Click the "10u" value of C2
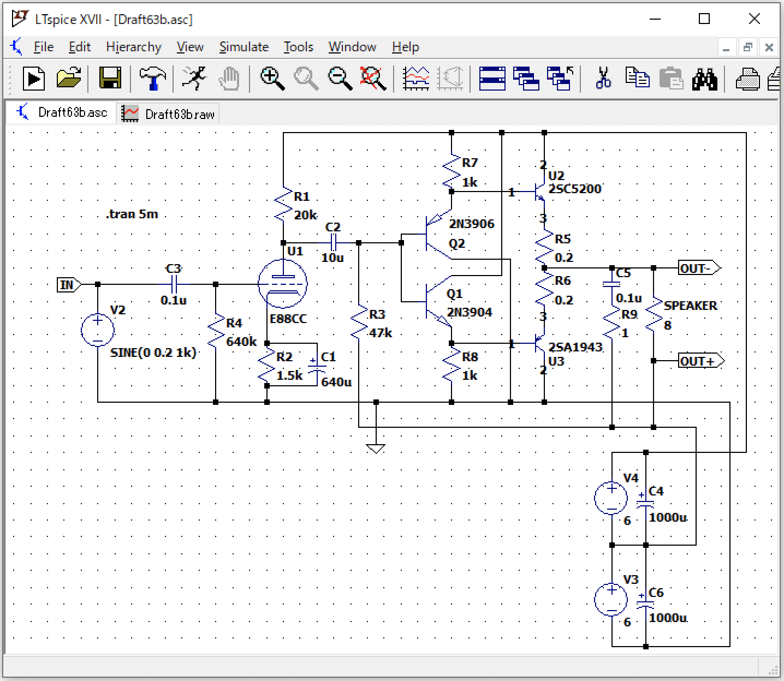Screen dimensions: 784x681 [332, 258]
